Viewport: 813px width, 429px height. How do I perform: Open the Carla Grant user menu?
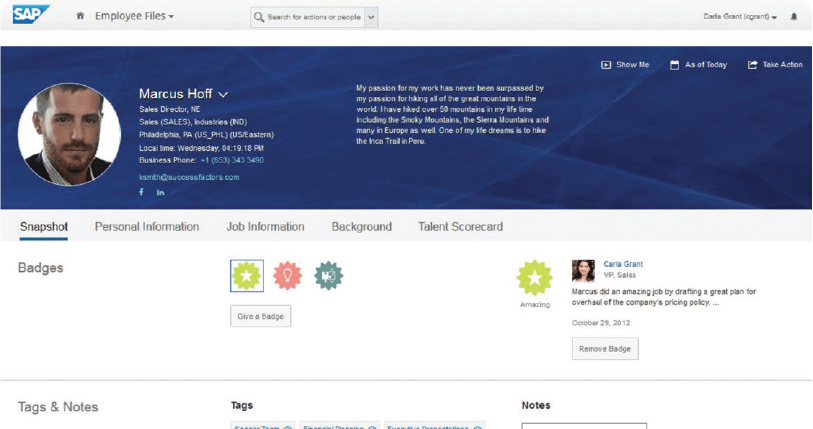(x=740, y=17)
